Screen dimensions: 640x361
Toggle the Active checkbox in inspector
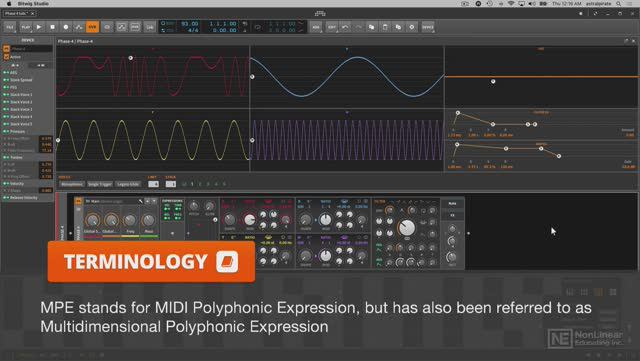(6, 57)
